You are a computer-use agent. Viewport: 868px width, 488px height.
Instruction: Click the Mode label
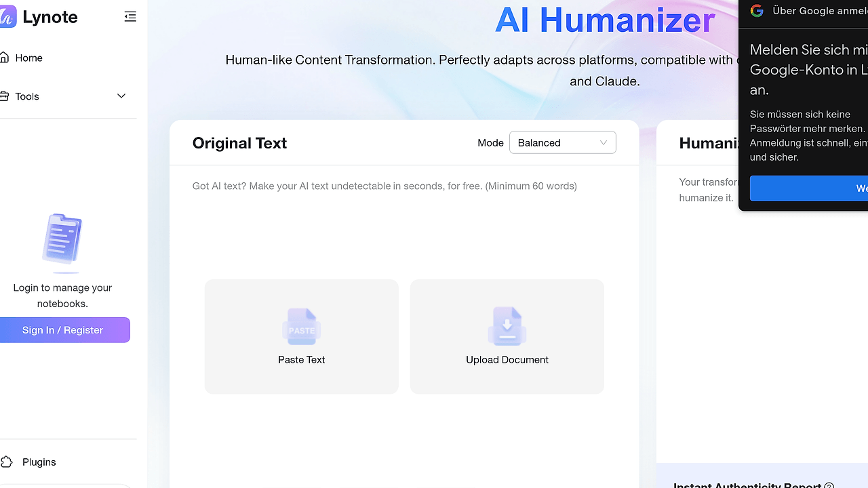click(x=490, y=142)
